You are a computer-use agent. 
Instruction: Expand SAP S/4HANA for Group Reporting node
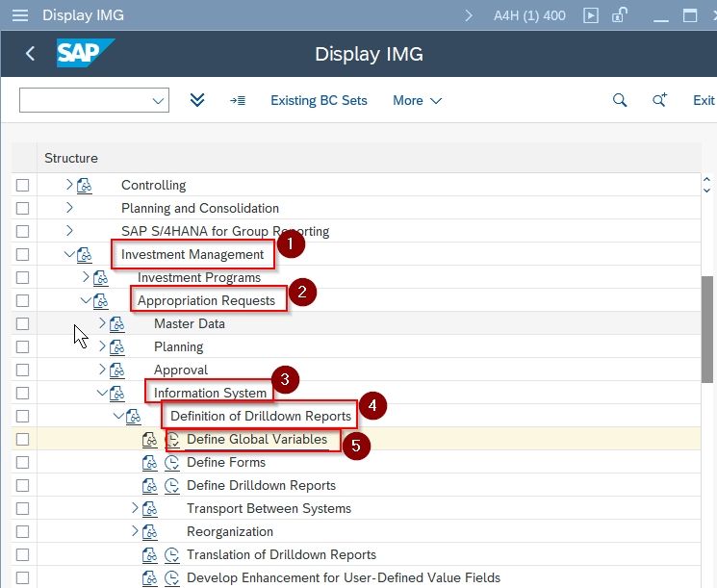point(69,230)
